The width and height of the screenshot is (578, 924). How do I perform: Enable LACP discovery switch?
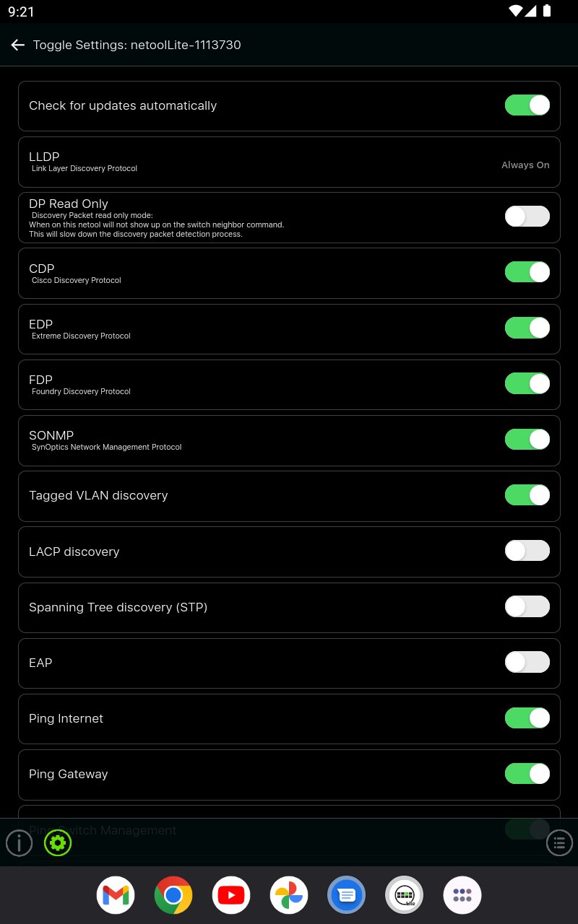pyautogui.click(x=527, y=551)
